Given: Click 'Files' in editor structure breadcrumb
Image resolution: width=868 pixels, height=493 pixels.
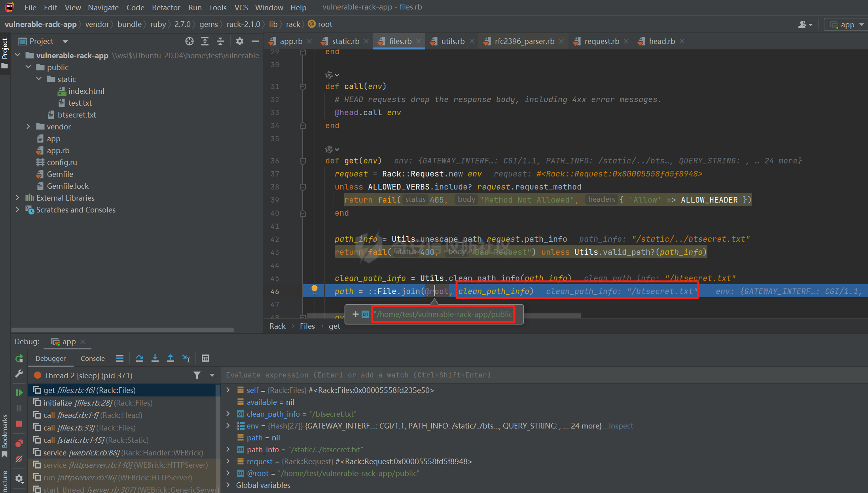Looking at the screenshot, I should [x=307, y=326].
